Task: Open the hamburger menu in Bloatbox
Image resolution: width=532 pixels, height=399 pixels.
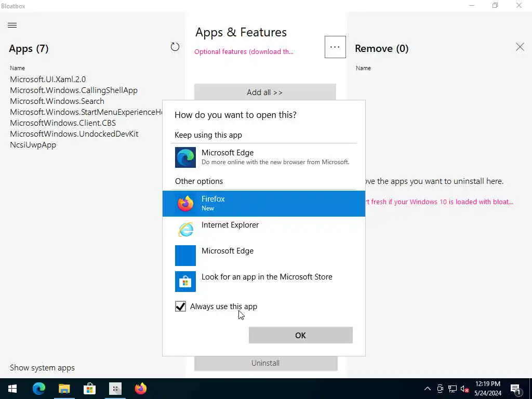Action: (12, 25)
